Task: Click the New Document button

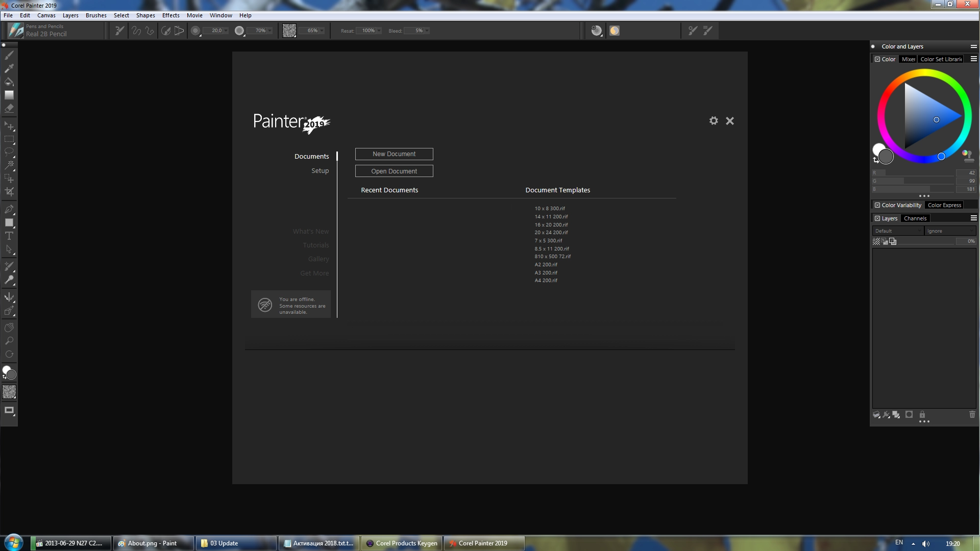Action: click(394, 154)
